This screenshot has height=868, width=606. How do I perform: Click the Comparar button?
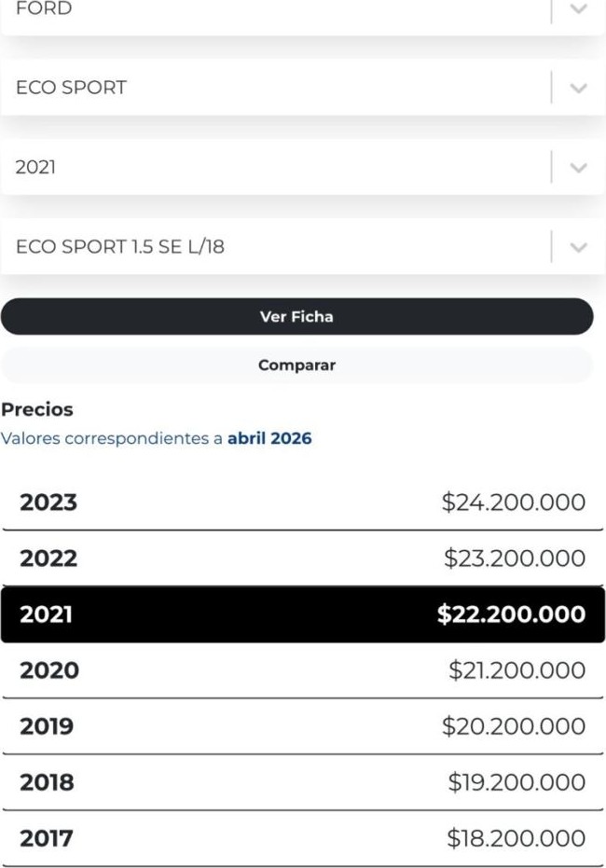point(296,365)
